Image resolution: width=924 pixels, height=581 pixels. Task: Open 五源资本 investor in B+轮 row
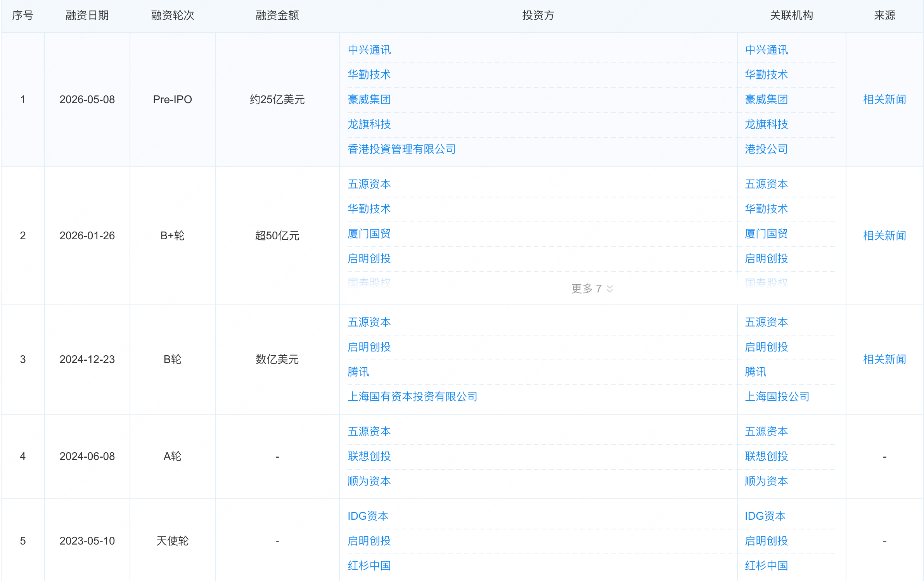click(369, 184)
